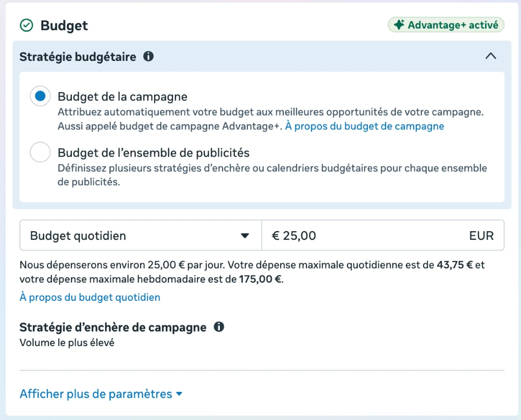Open the Budget quotidien dropdown
This screenshot has height=420, width=521.
coord(141,235)
